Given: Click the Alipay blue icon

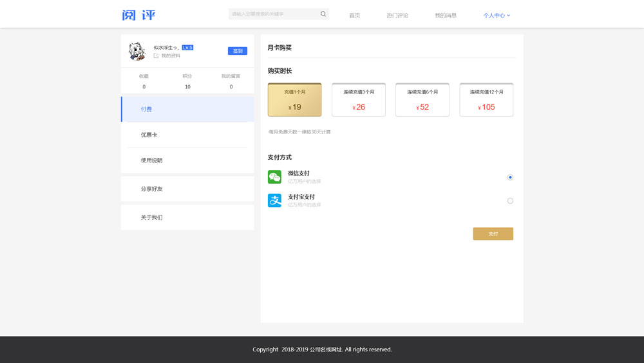Looking at the screenshot, I should click(x=274, y=201).
